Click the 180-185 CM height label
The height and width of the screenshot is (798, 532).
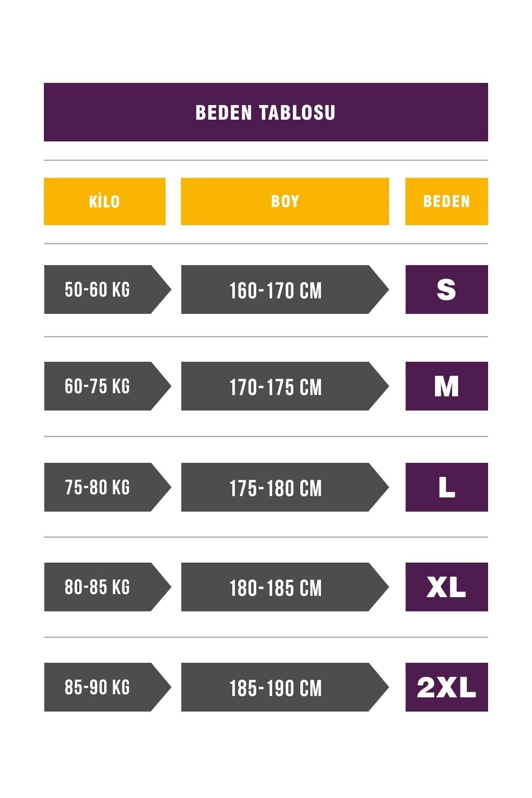tap(275, 587)
